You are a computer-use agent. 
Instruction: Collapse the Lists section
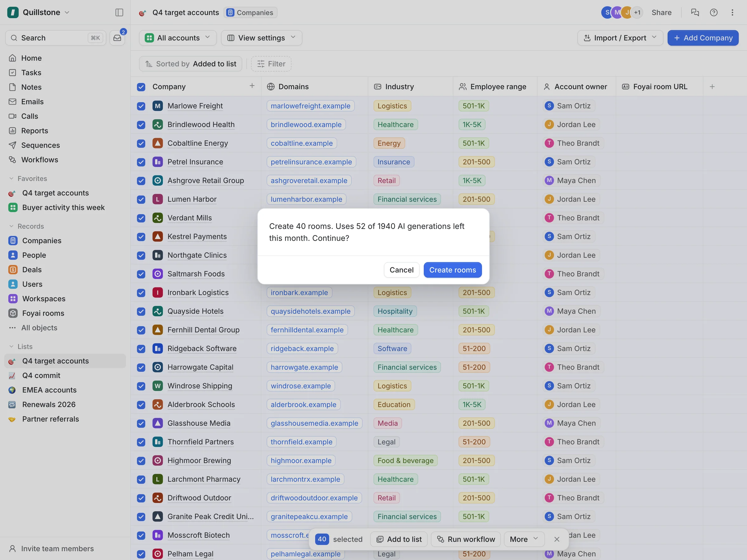(21, 346)
